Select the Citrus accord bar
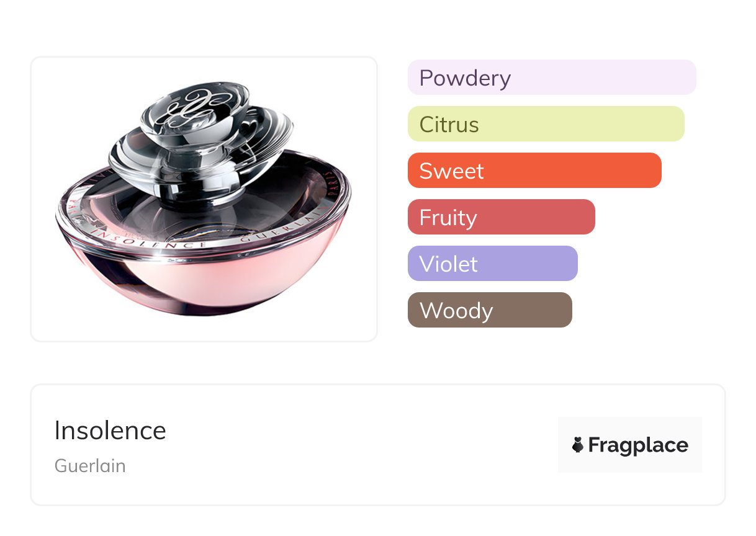Screen dimensions: 756x536 click(x=546, y=124)
